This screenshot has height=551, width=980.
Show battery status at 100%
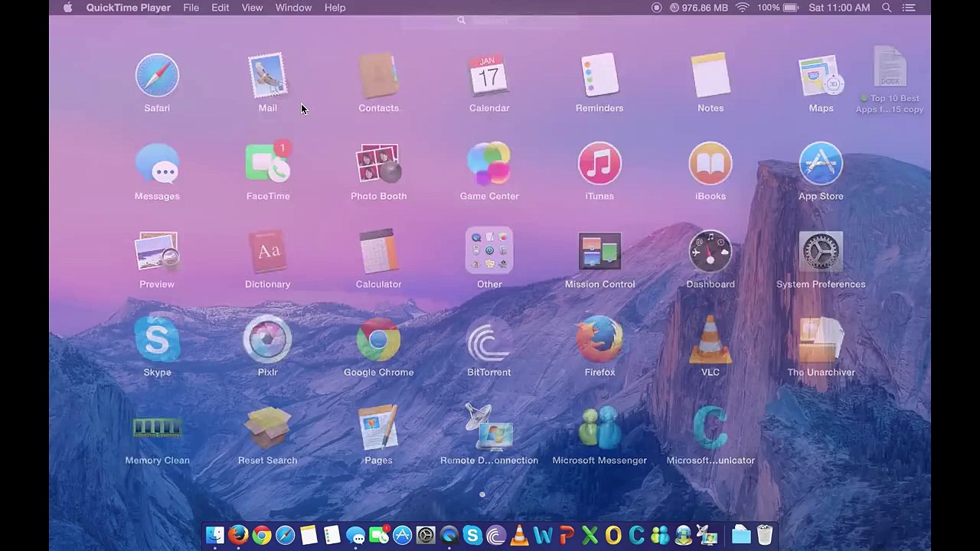point(779,8)
